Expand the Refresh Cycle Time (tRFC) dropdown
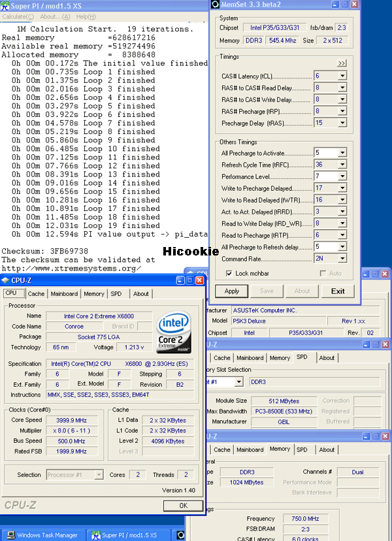392x541 pixels. (342, 165)
